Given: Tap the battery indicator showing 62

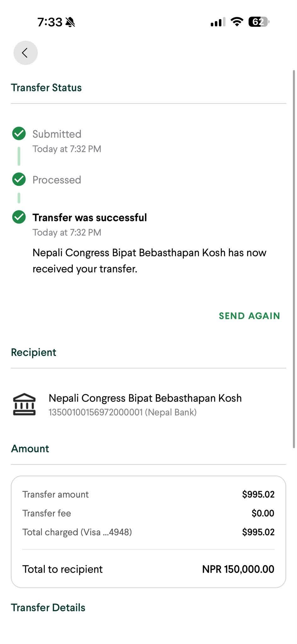Looking at the screenshot, I should tap(259, 22).
